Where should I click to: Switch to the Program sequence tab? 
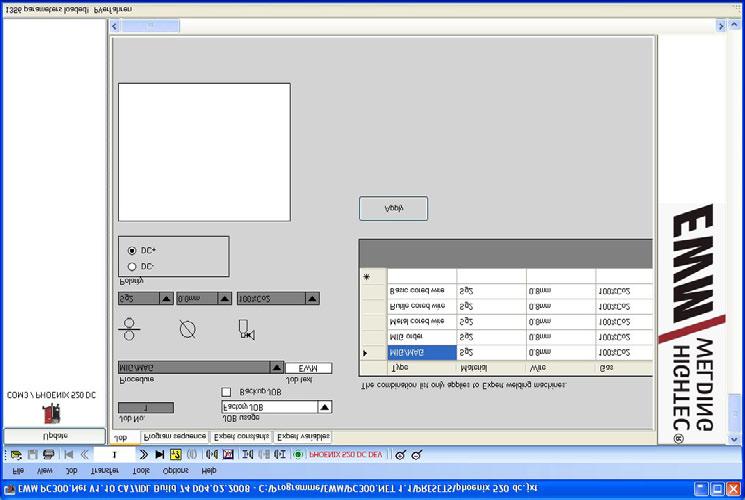175,436
